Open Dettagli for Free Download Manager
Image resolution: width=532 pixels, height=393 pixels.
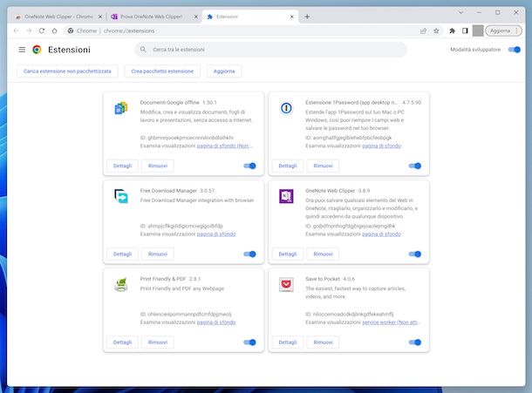click(x=122, y=254)
